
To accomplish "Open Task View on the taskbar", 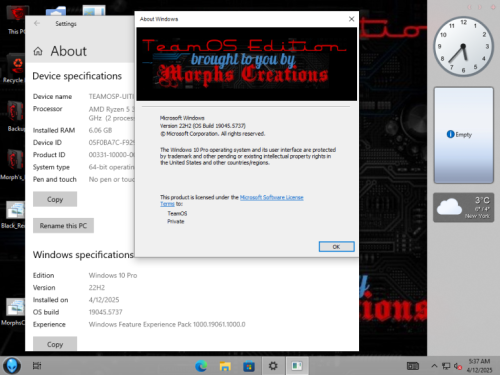I will (37, 366).
